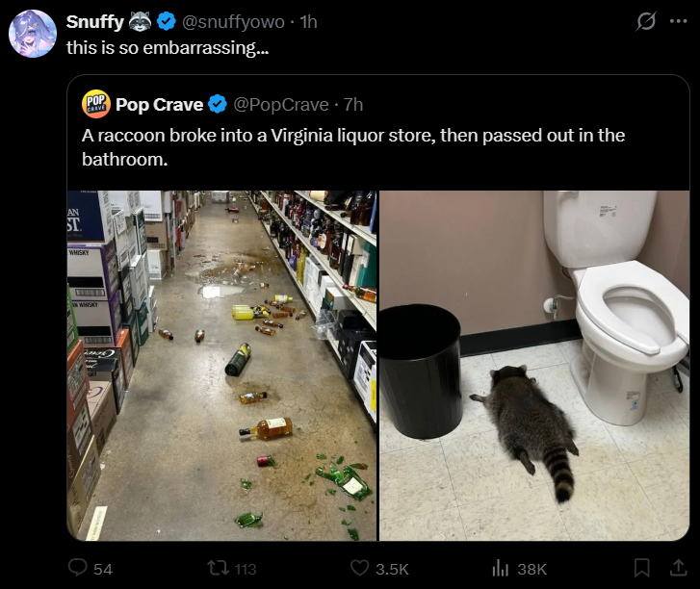Viewport: 700px width, 589px height.
Task: Bookmark Snuffy's tweet
Action: point(642,568)
